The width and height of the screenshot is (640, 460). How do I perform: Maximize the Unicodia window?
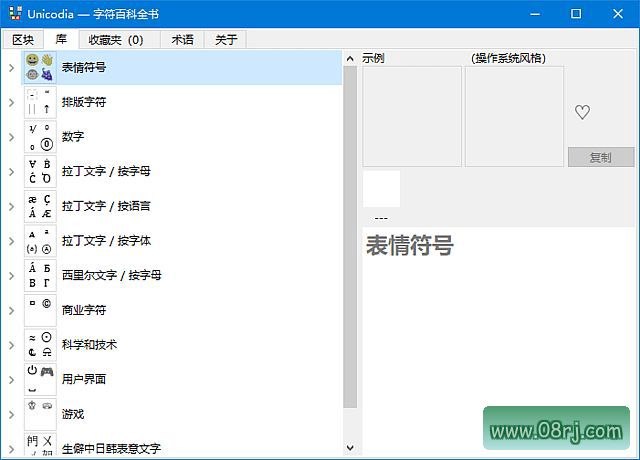(x=576, y=14)
